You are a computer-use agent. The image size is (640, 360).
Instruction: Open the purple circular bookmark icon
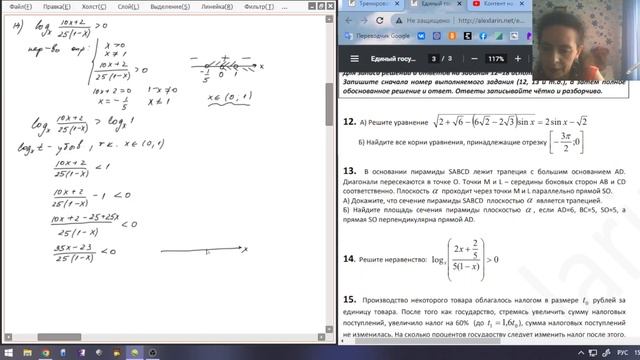437,36
